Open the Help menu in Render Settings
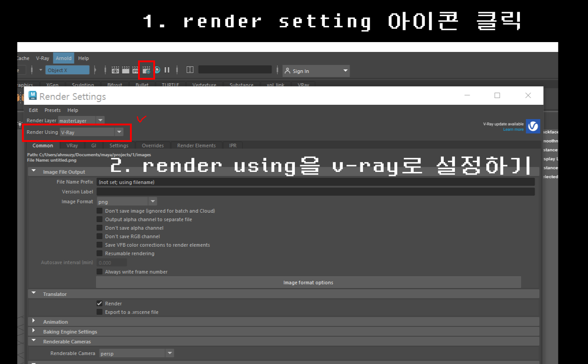Viewport: 588px width, 364px height. pos(73,110)
